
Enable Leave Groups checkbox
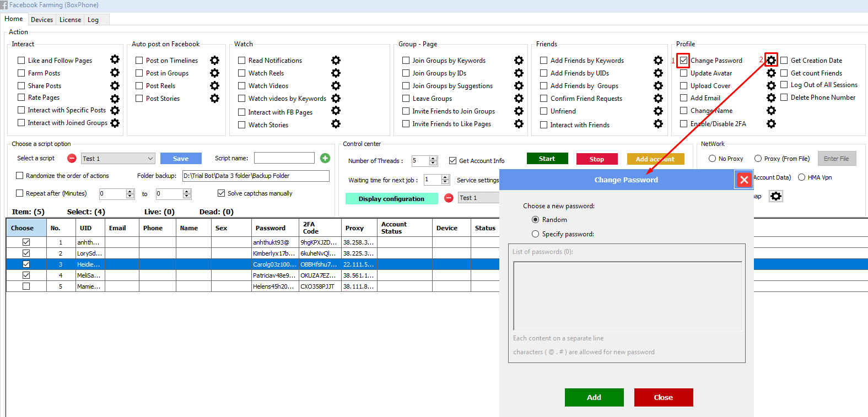click(406, 98)
